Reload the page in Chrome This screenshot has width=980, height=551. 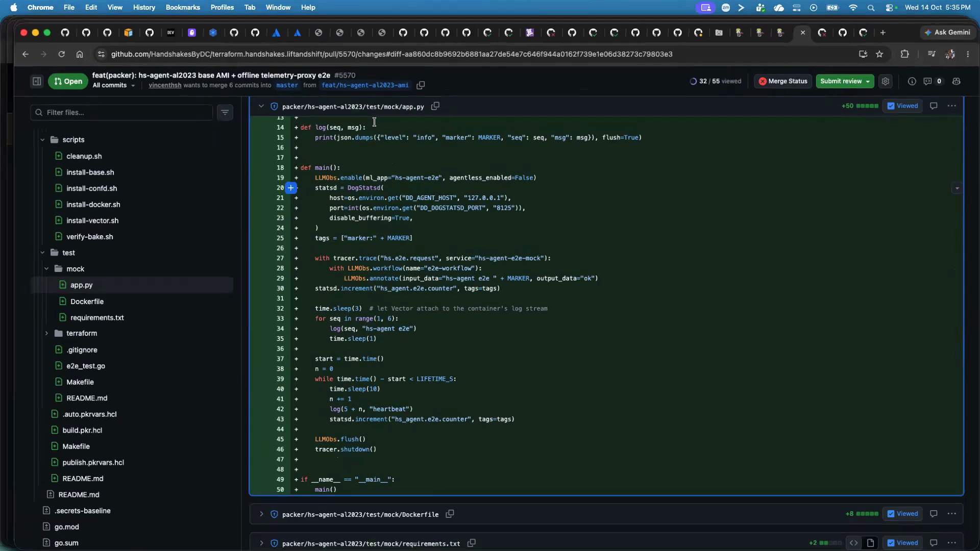click(61, 54)
